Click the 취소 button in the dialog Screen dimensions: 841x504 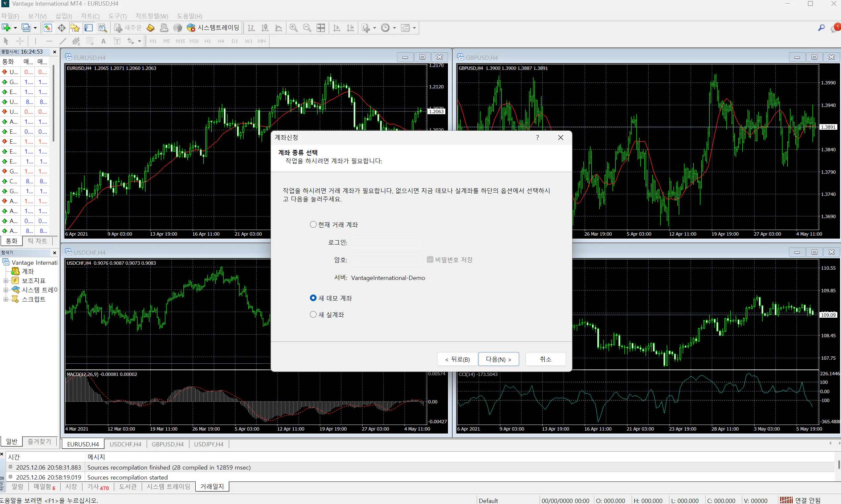(545, 359)
